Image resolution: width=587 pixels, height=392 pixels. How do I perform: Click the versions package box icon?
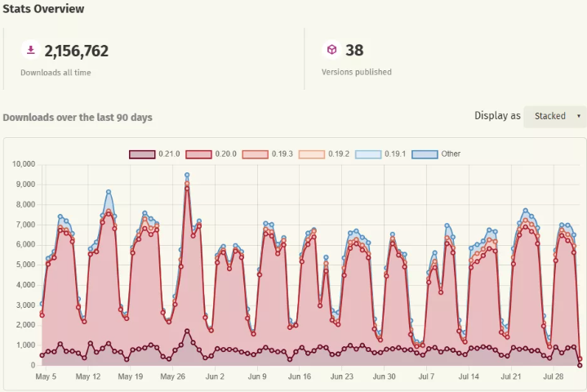[x=331, y=50]
